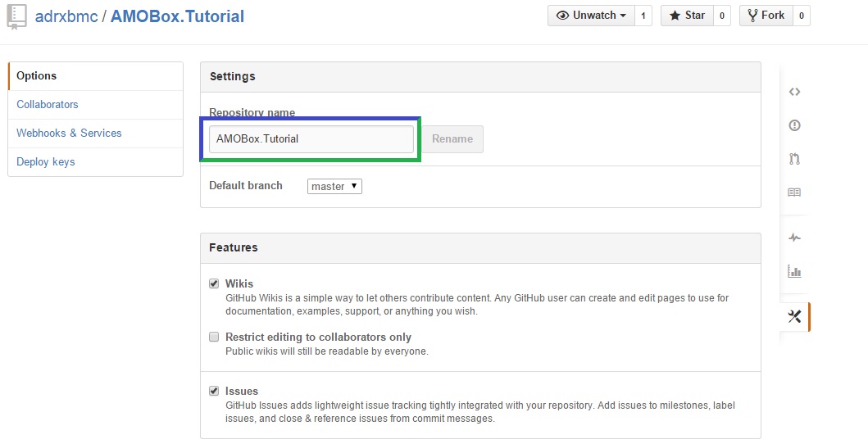The height and width of the screenshot is (444, 868).
Task: Open the Unwatch dropdown button
Action: tap(591, 16)
